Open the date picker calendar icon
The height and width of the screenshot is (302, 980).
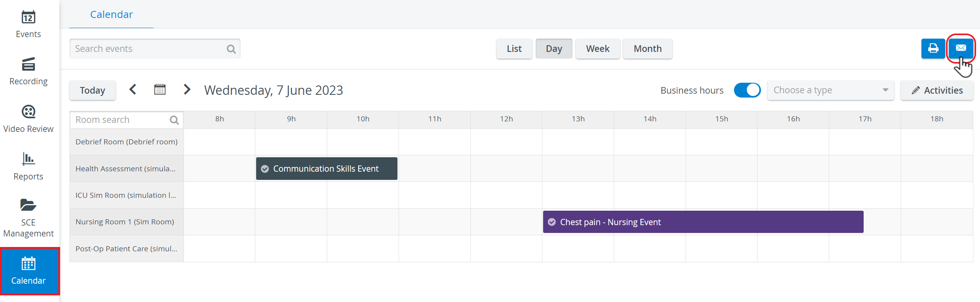coord(160,90)
